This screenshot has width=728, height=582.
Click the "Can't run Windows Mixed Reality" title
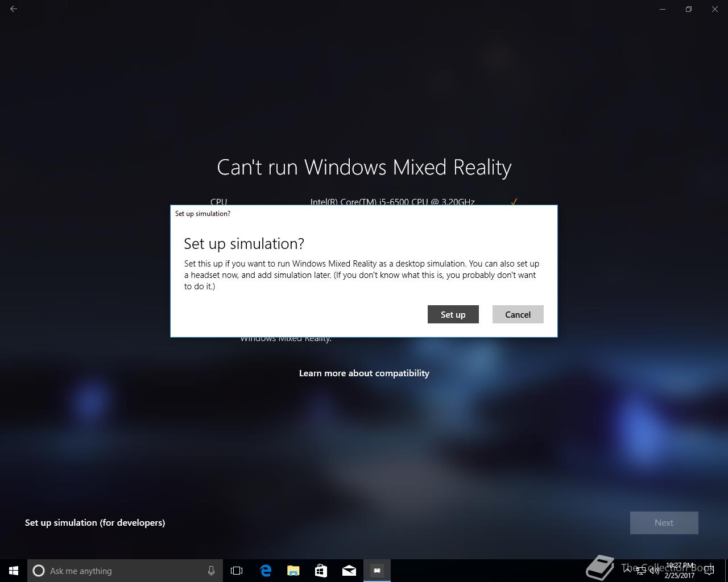pyautogui.click(x=364, y=167)
